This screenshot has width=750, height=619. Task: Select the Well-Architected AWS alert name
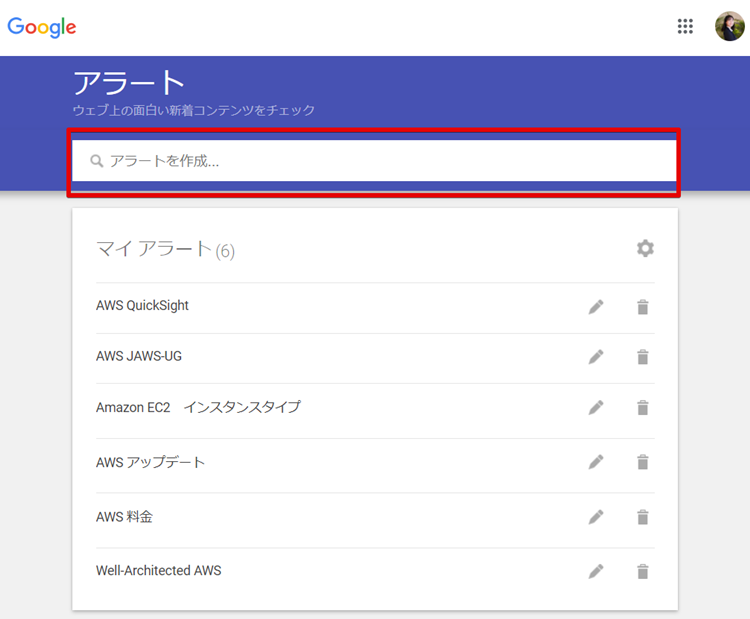(x=158, y=571)
